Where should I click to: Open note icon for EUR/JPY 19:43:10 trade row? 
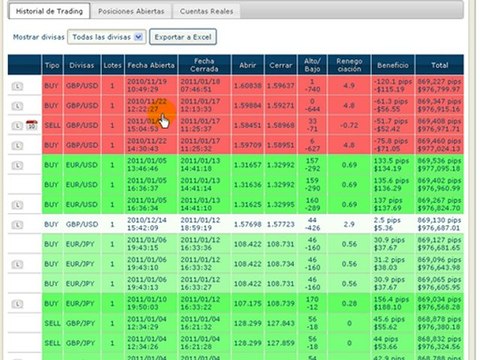(x=17, y=265)
